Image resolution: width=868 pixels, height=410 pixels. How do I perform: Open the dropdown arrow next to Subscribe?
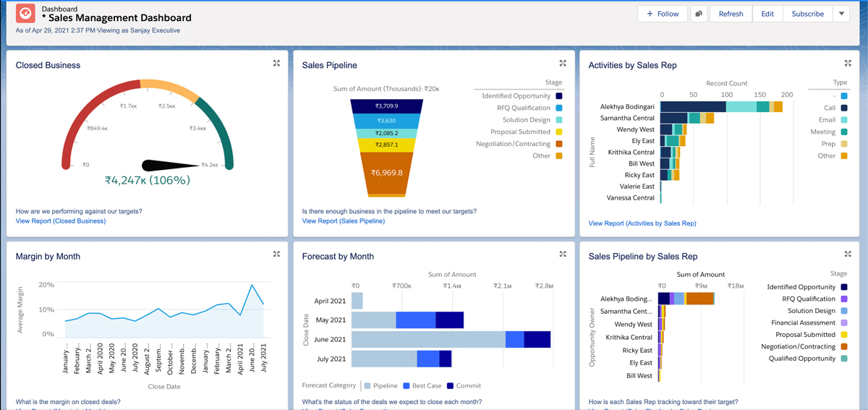tap(841, 14)
